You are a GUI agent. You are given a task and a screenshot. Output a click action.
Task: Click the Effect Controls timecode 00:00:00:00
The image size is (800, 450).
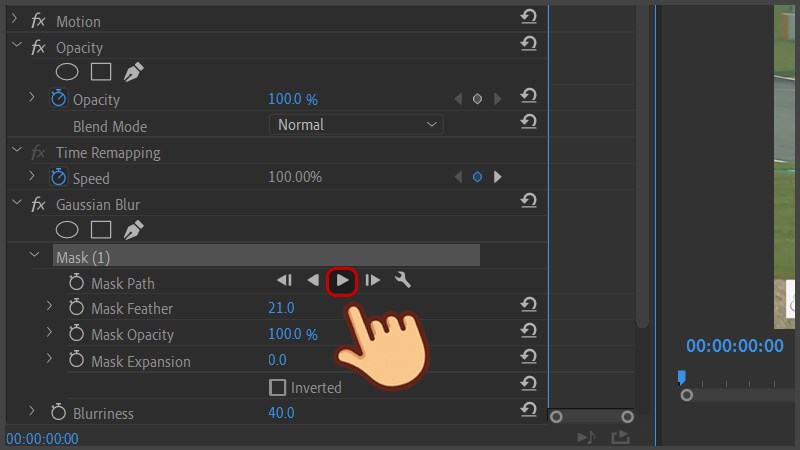(42, 439)
